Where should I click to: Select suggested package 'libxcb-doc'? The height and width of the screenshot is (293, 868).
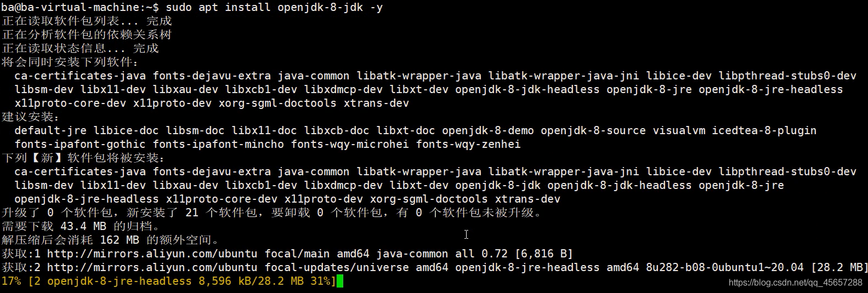[337, 130]
